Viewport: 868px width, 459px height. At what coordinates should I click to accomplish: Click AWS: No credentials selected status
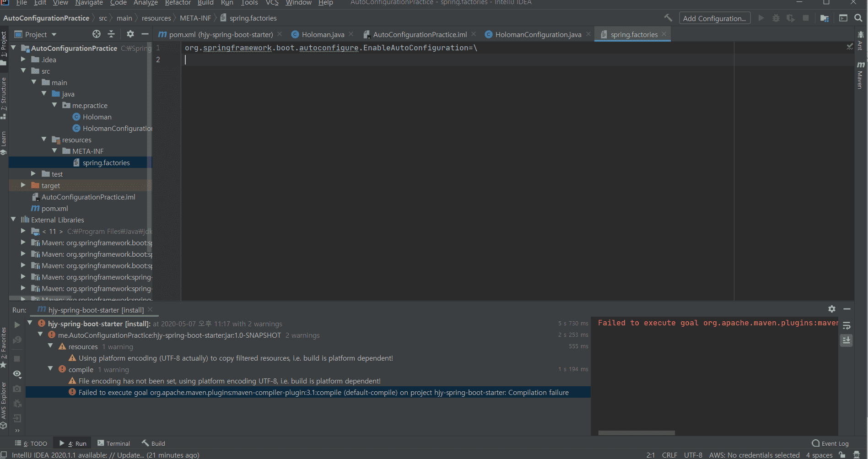tap(754, 455)
